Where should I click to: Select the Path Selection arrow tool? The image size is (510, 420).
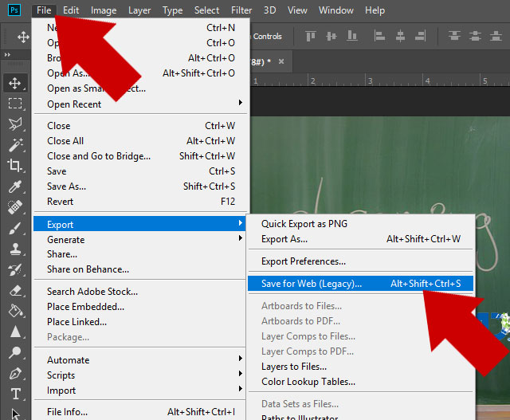point(15,414)
